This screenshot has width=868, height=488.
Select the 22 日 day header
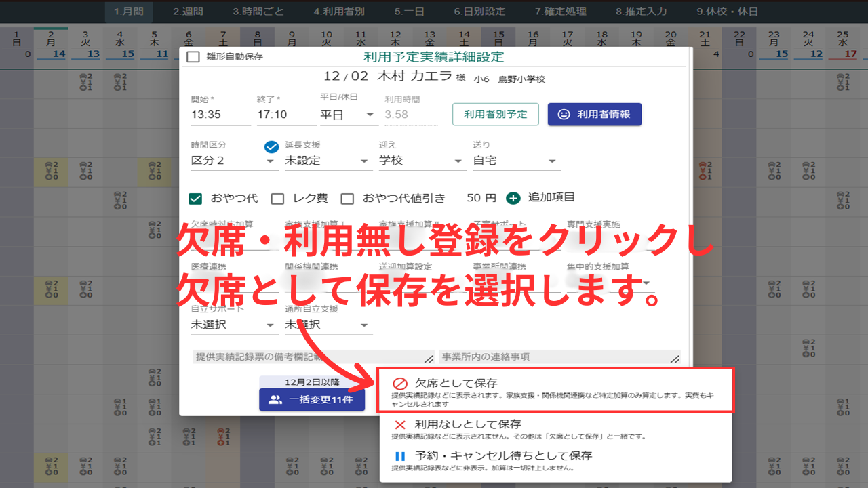click(x=739, y=38)
